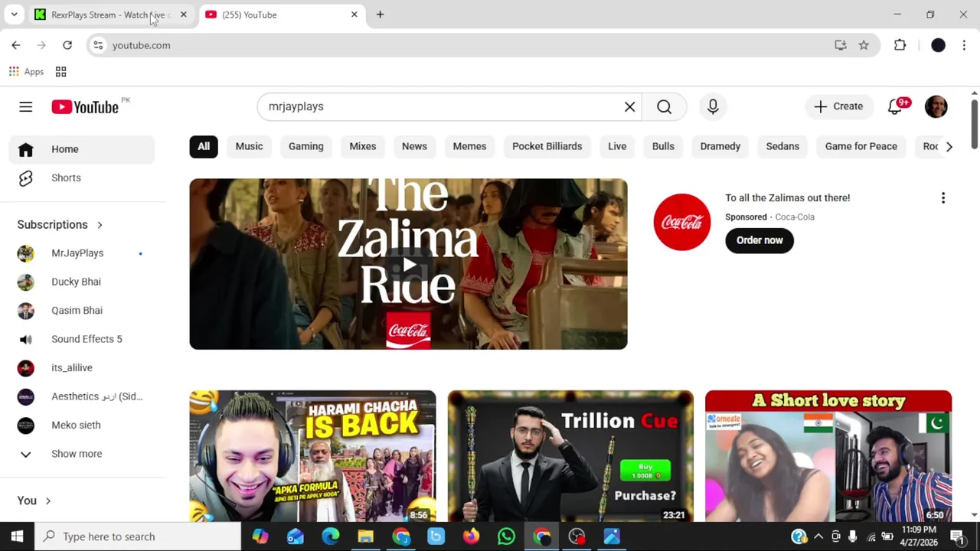Click the install app icon in the address bar
Viewport: 980px width, 551px height.
(x=841, y=45)
